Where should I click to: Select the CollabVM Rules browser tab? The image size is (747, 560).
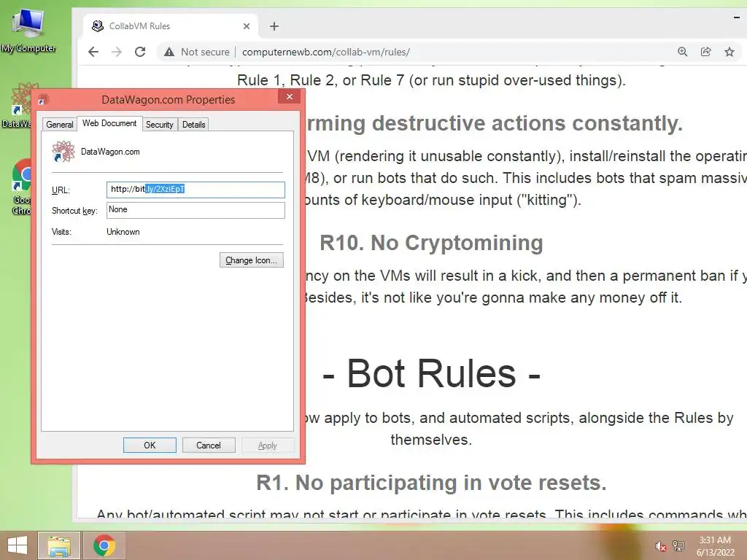point(170,26)
